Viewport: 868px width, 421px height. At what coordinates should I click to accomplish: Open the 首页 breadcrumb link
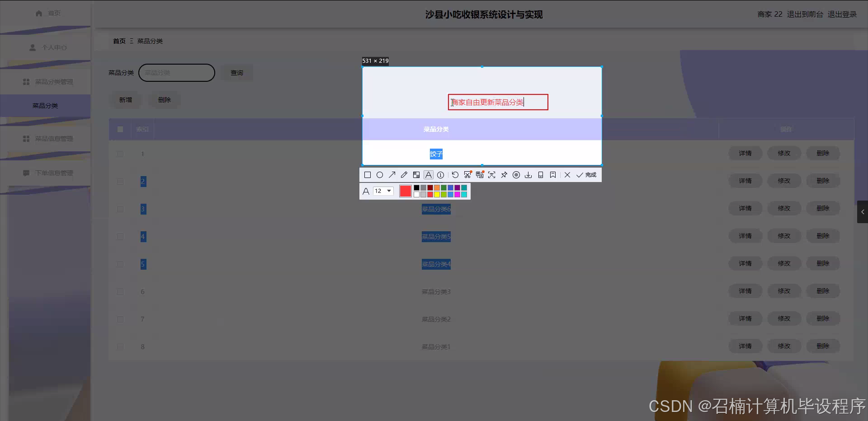(119, 41)
